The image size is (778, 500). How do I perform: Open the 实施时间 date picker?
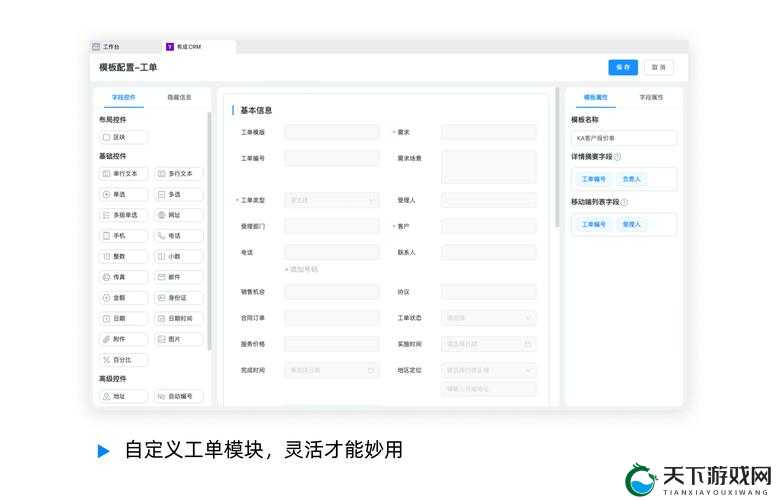point(489,344)
